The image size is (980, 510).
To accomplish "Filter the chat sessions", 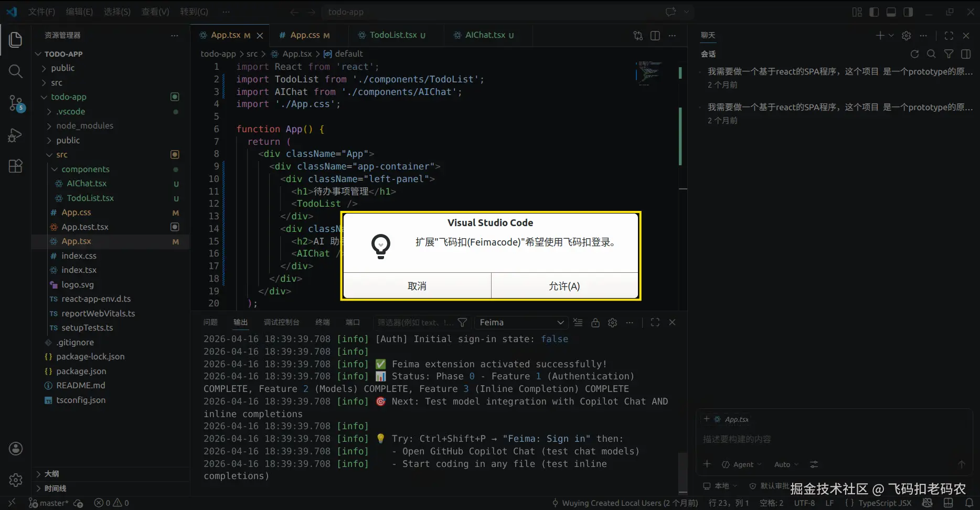I will point(949,54).
